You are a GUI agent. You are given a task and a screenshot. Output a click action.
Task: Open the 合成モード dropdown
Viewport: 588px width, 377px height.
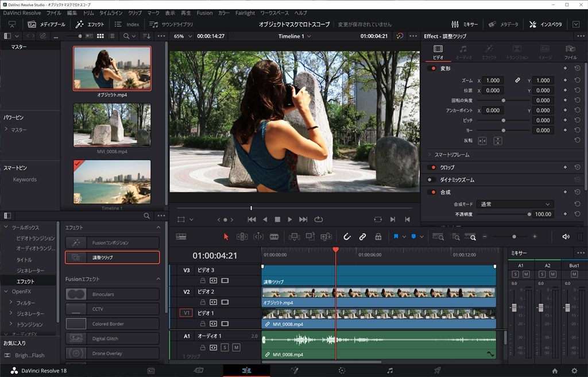click(515, 204)
